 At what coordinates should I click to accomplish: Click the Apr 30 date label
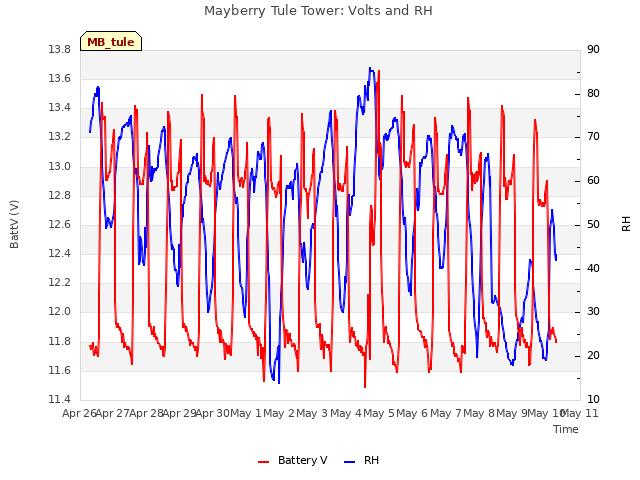pos(213,413)
